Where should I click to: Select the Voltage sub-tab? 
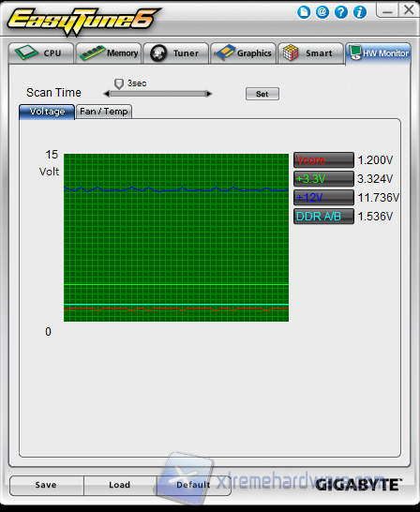tap(47, 112)
